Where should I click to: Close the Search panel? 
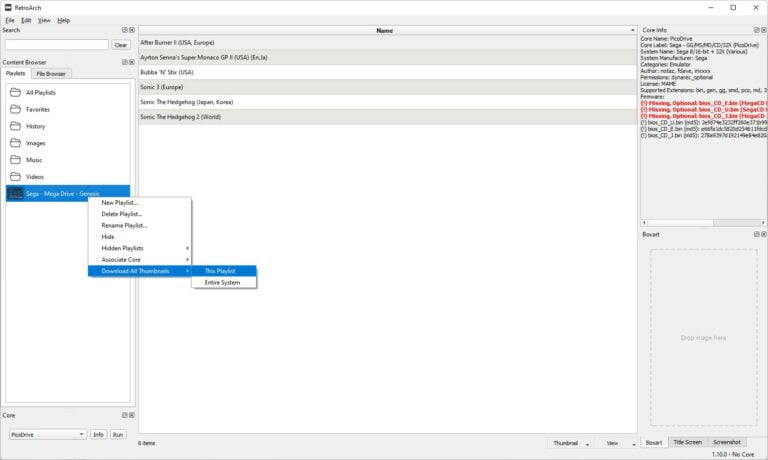tap(131, 30)
